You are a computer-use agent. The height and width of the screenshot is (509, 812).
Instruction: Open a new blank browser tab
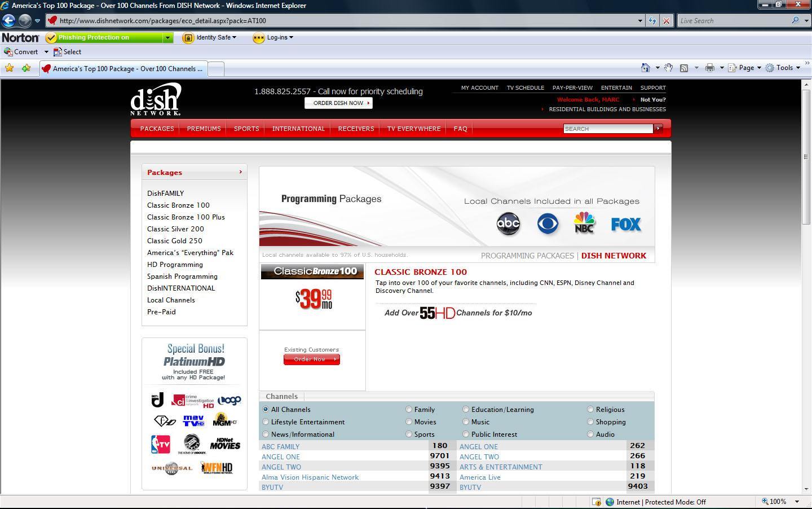217,69
